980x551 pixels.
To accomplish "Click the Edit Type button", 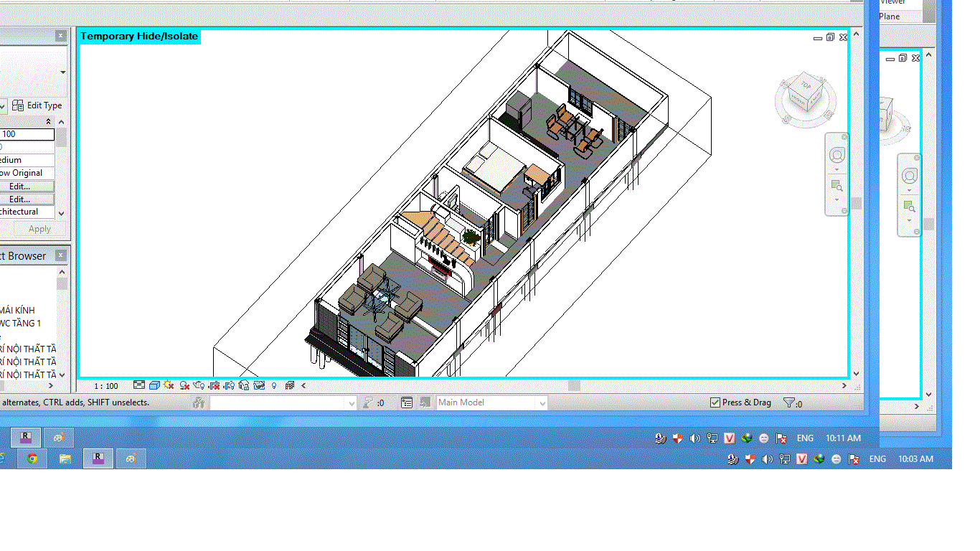I will [x=37, y=105].
